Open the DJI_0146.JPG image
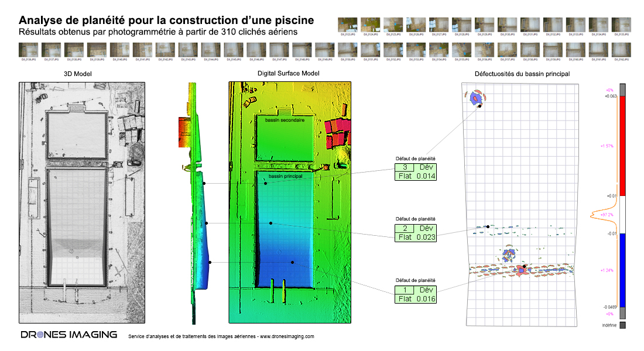Screen dimensions: 644x351 pos(256,50)
